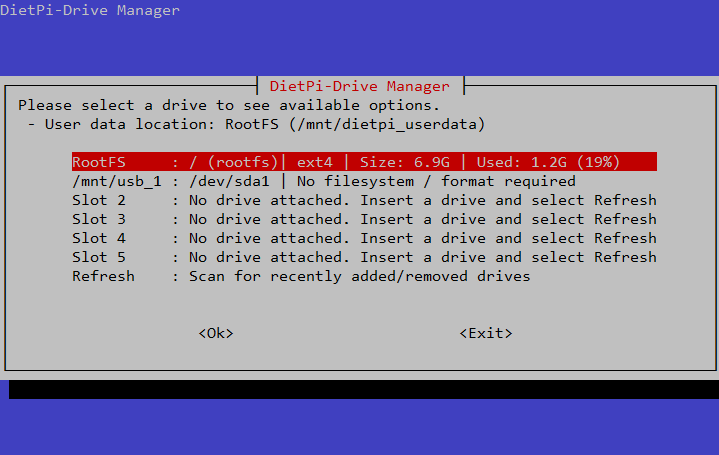
Task: Select the Slot 3 empty drive row
Action: [x=364, y=219]
